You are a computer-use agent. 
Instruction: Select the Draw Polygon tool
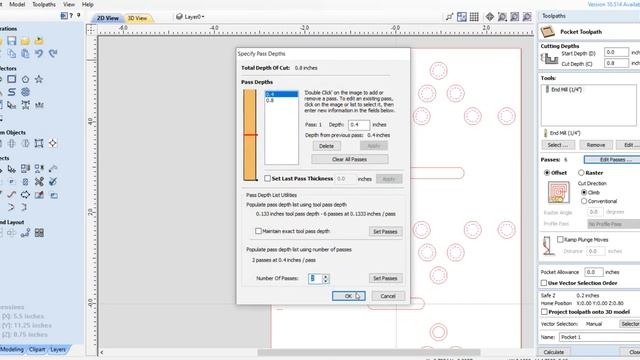click(25, 79)
